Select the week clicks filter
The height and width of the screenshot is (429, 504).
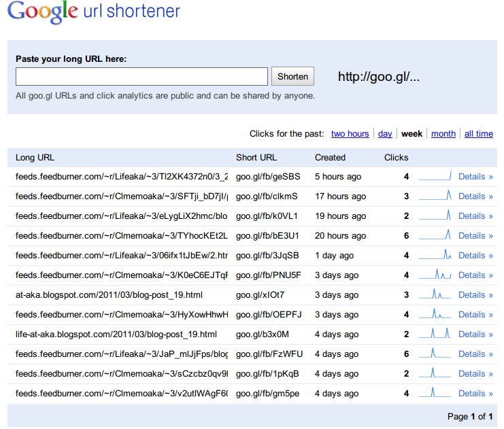point(411,134)
